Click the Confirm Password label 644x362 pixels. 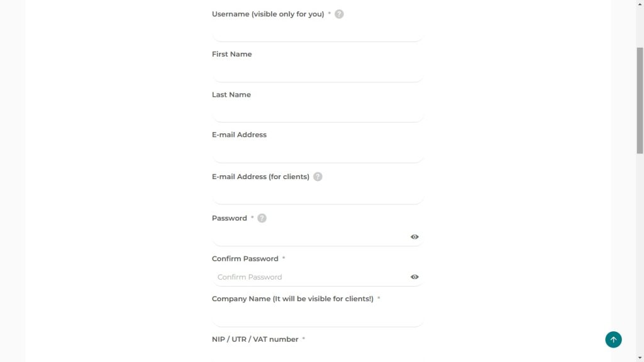pyautogui.click(x=245, y=259)
